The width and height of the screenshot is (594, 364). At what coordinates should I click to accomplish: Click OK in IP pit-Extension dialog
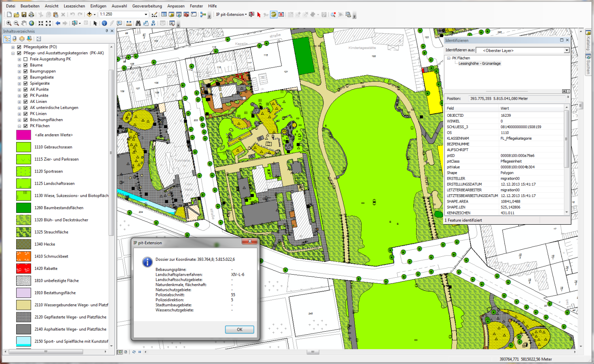pos(240,330)
